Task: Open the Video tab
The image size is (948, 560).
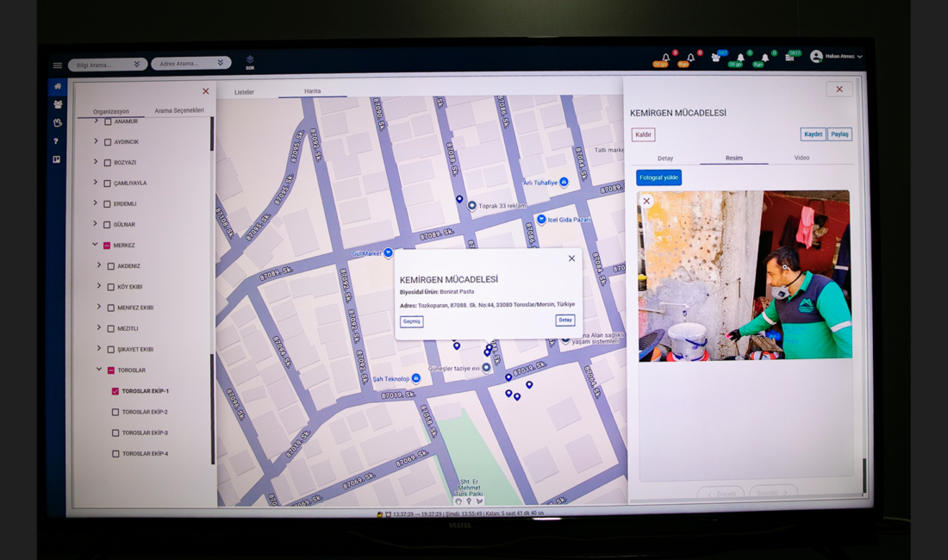Action: [801, 158]
